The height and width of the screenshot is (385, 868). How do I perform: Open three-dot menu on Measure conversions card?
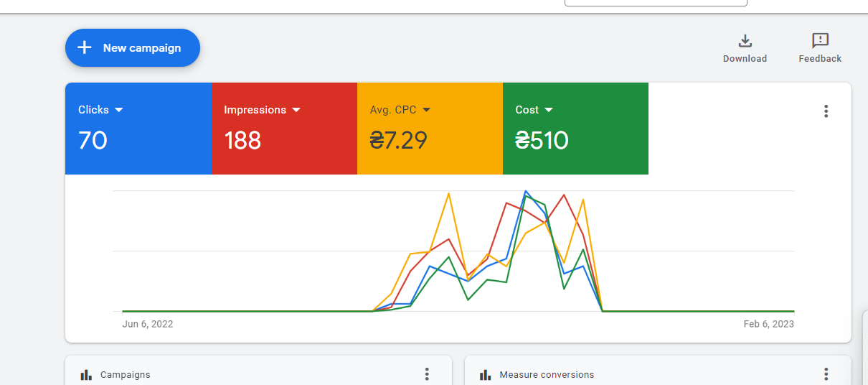[x=826, y=374]
